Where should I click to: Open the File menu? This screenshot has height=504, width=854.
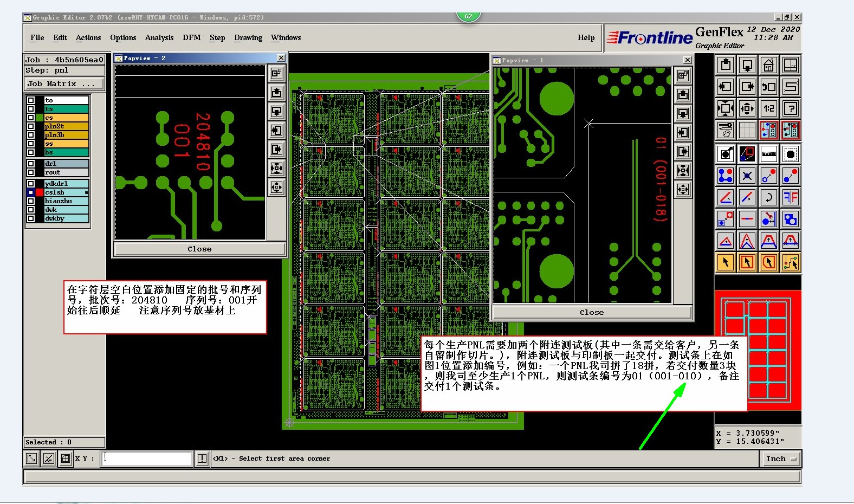point(37,37)
